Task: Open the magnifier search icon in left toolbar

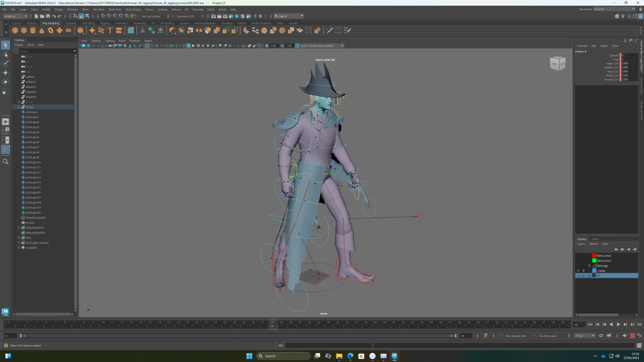Action: [x=6, y=162]
